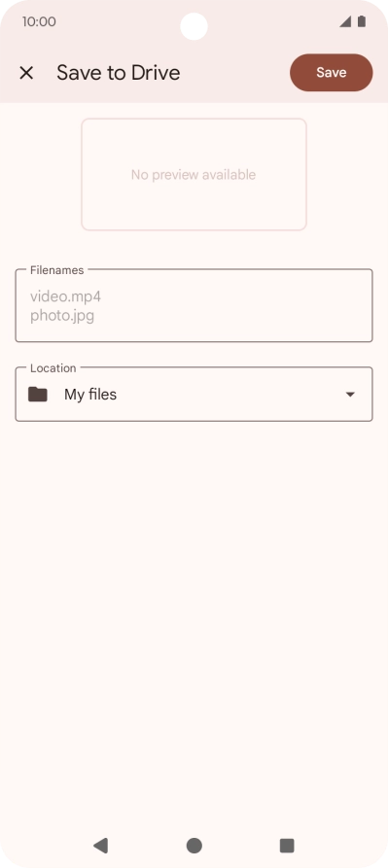Image resolution: width=388 pixels, height=868 pixels.
Task: Click the video.mp4 filename
Action: 65,296
